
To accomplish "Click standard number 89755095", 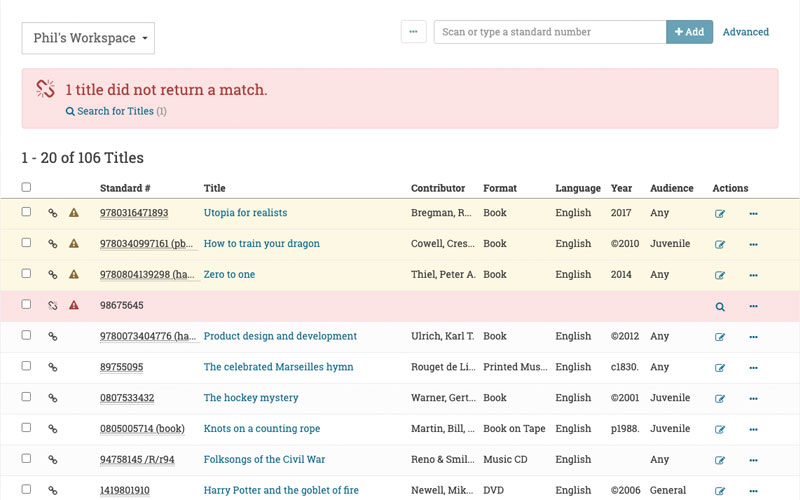I will click(121, 367).
